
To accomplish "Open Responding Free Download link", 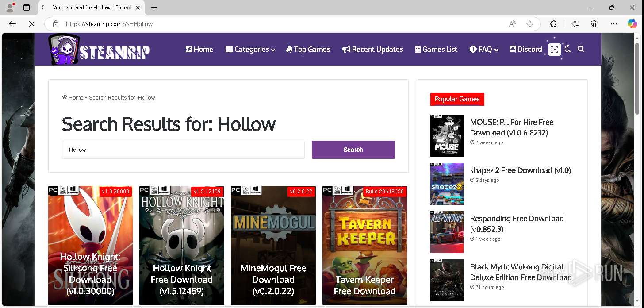I will tap(517, 224).
